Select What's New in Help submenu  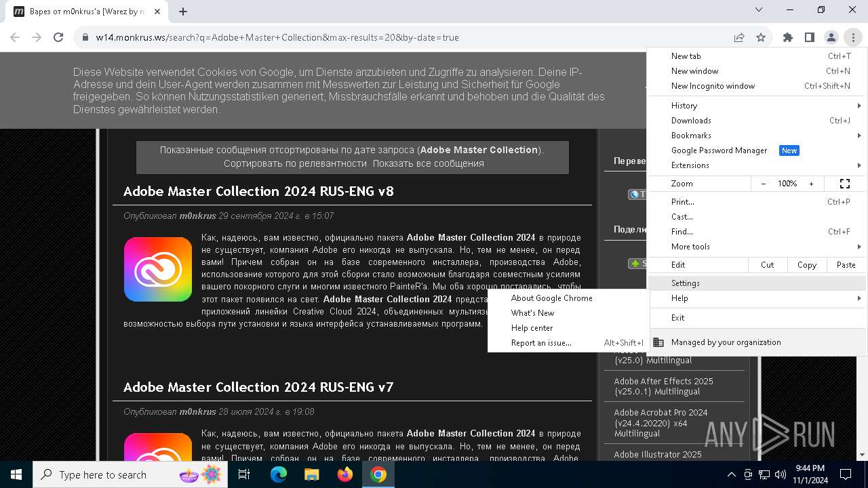point(568,313)
